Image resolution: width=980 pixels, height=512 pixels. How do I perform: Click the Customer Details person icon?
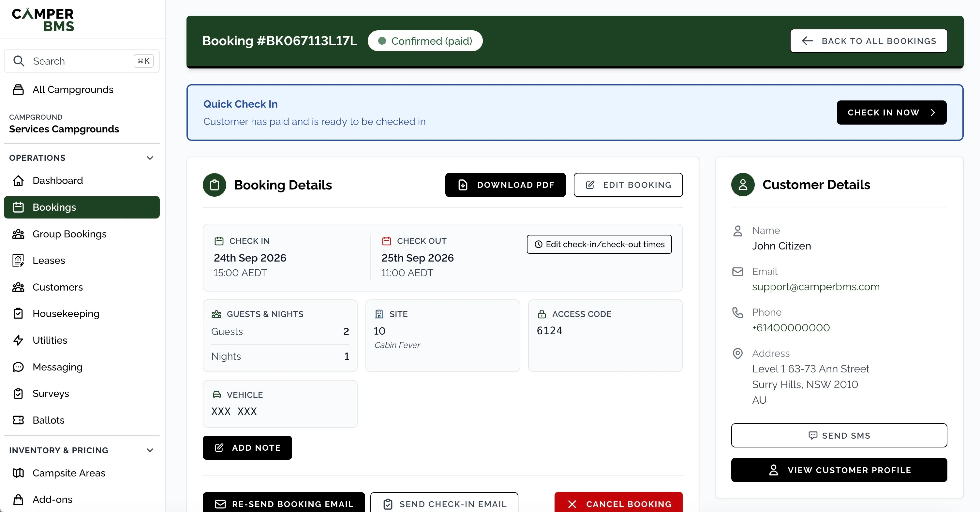(x=743, y=185)
